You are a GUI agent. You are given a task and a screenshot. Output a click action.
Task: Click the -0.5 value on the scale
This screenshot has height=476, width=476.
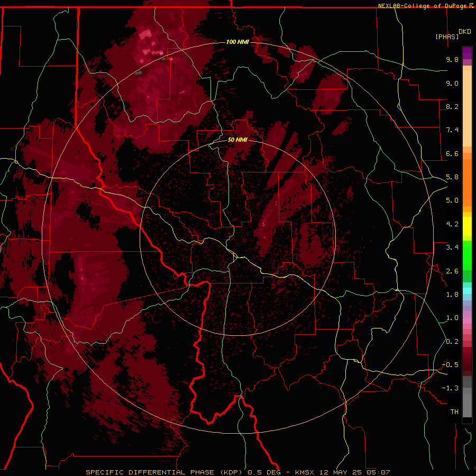click(x=450, y=365)
